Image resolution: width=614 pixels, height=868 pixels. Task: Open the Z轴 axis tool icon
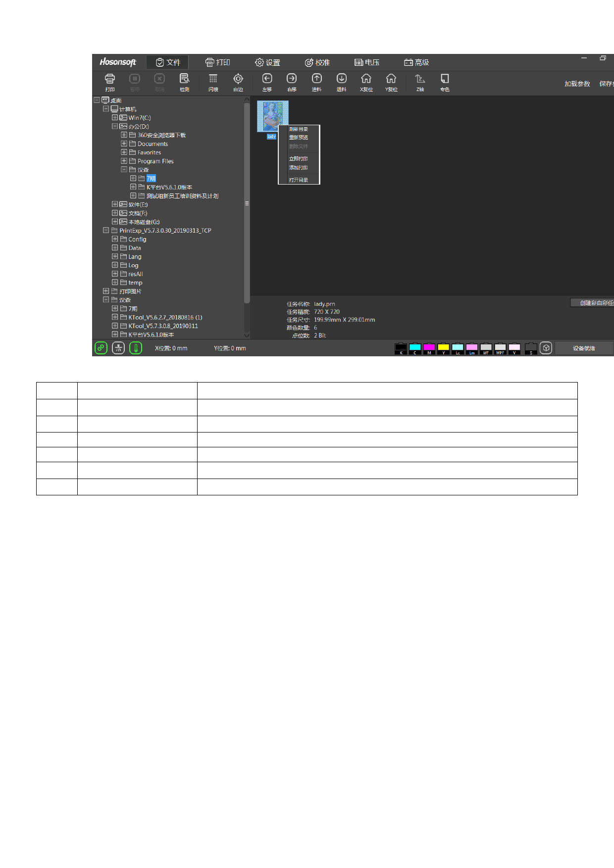[420, 81]
